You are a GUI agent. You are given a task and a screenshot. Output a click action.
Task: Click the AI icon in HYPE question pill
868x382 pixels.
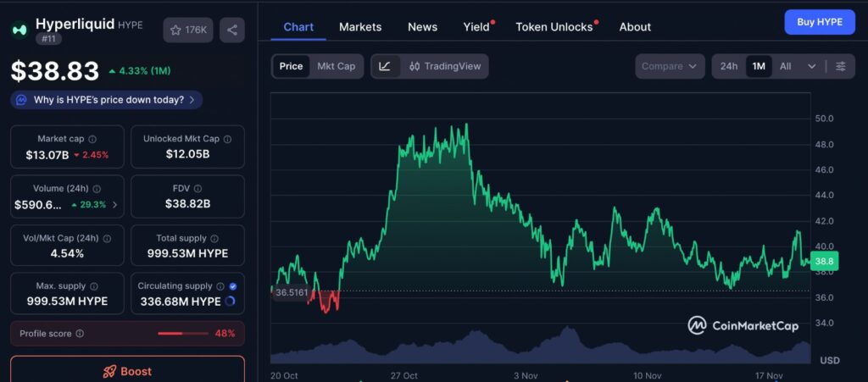point(21,100)
